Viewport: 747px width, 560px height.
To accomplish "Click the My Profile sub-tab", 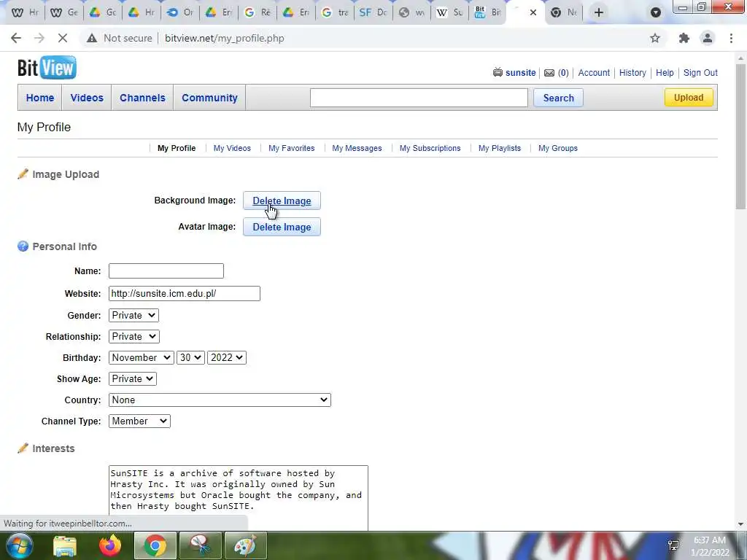I will tap(177, 148).
